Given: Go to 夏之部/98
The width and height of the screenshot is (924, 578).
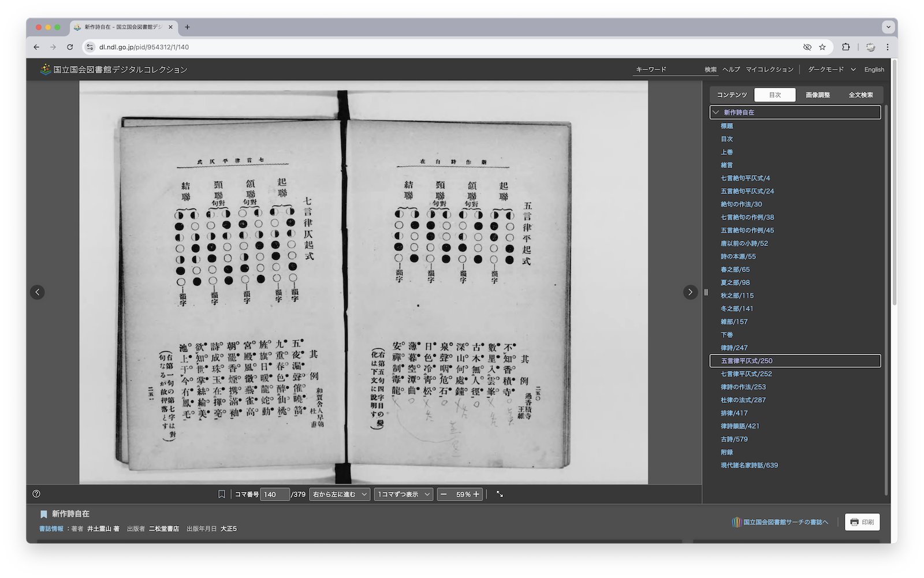Looking at the screenshot, I should [735, 282].
